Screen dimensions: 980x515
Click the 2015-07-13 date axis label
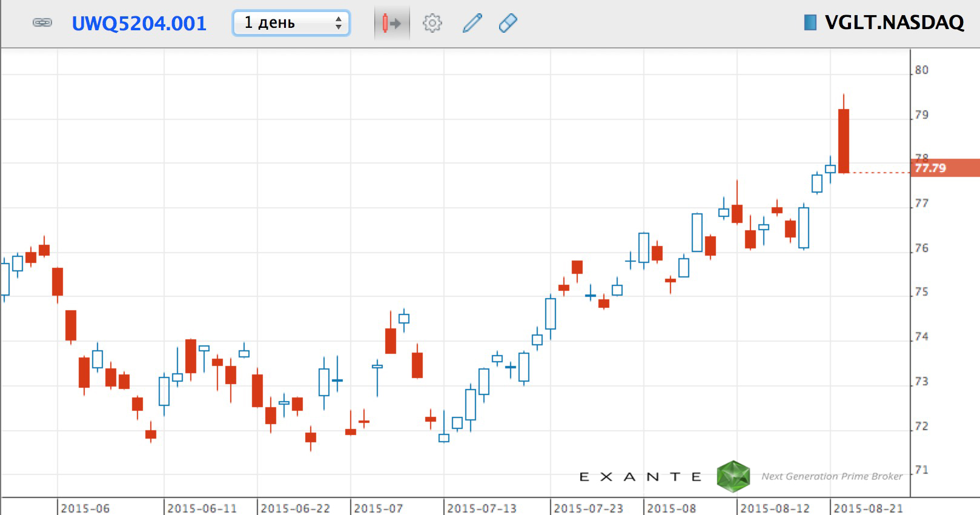coord(482,508)
